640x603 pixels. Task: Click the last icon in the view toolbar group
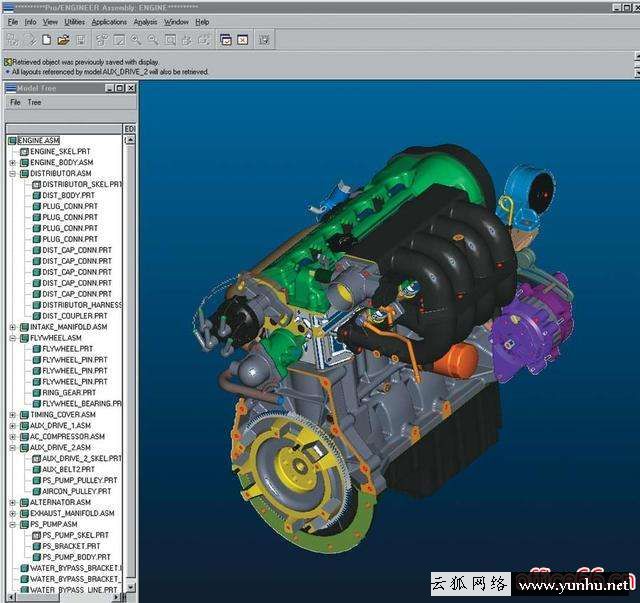pos(204,40)
